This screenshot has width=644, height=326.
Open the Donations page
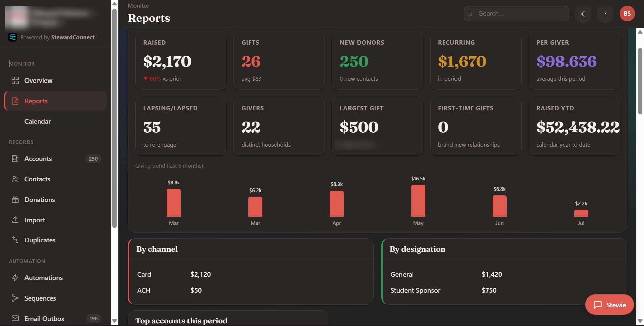(55, 200)
